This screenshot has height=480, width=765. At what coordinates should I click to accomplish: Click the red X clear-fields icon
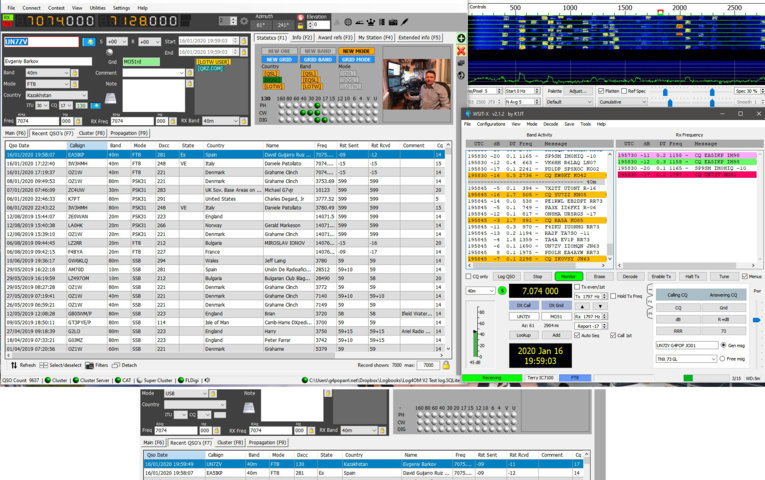tap(461, 51)
